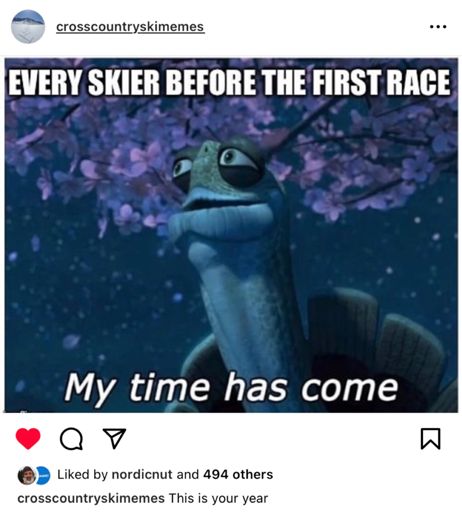Open the three-dot more options menu
The width and height of the screenshot is (462, 512).
point(438,26)
